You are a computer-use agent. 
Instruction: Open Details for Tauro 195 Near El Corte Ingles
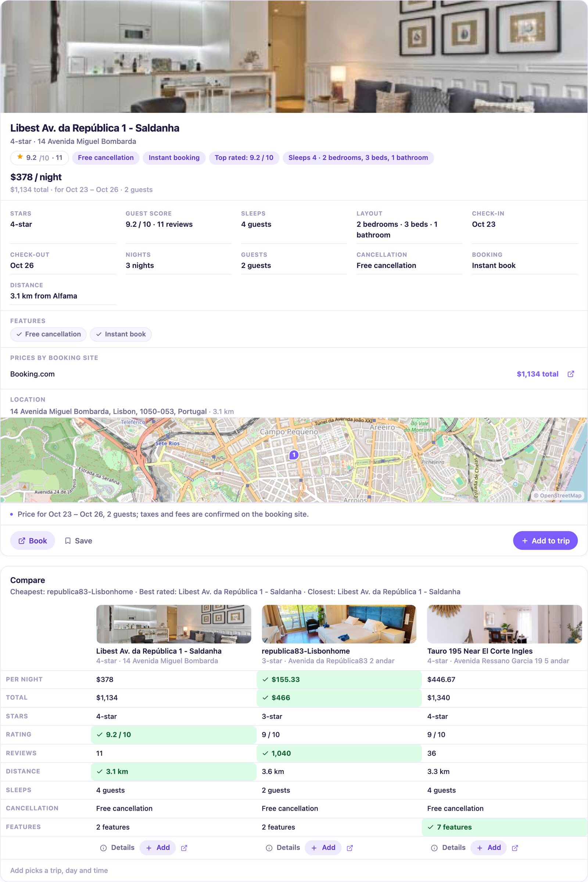pyautogui.click(x=448, y=847)
